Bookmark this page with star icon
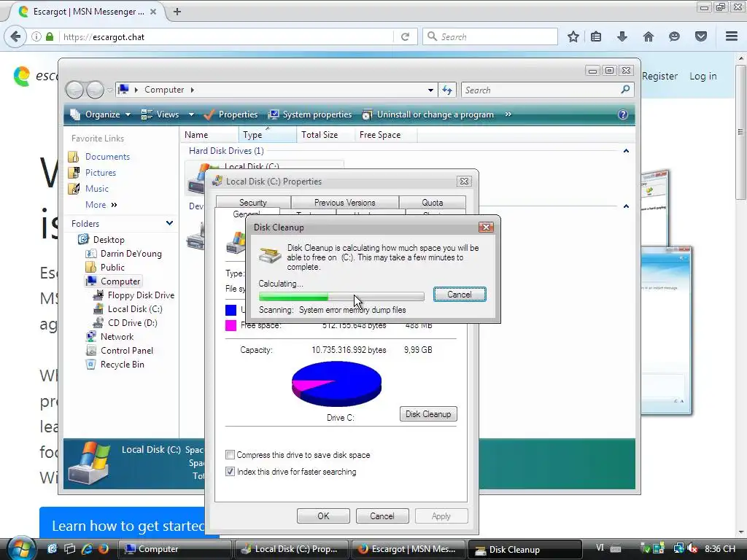This screenshot has height=560, width=747. [x=573, y=36]
